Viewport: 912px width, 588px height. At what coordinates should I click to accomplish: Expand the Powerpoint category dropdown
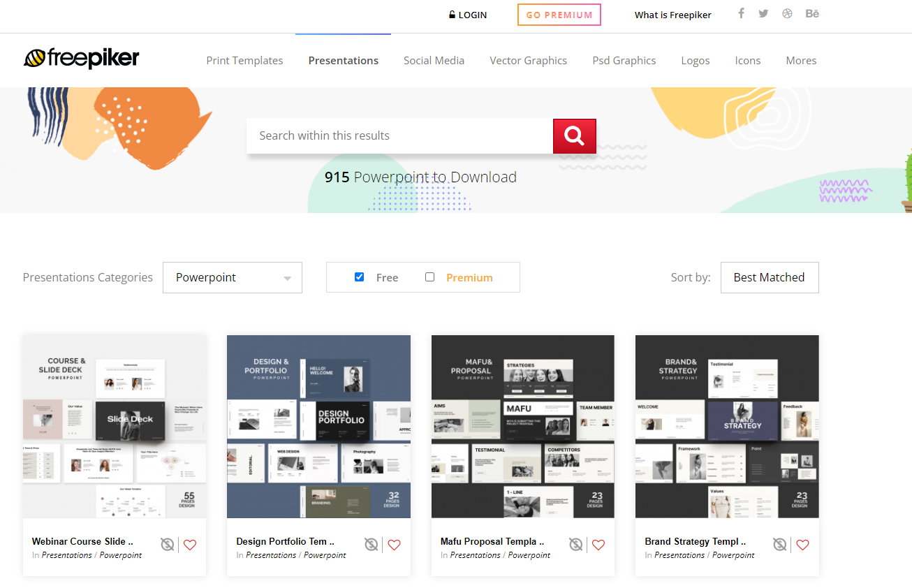(233, 277)
